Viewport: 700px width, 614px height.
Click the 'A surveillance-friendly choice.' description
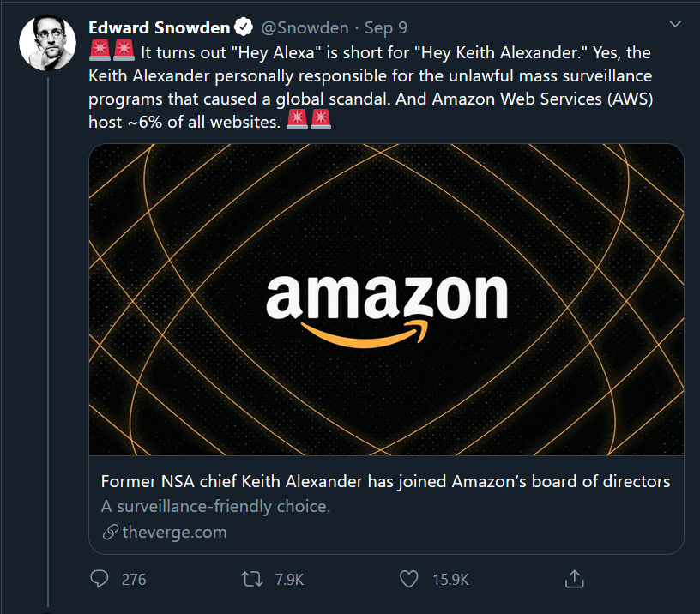(x=215, y=507)
